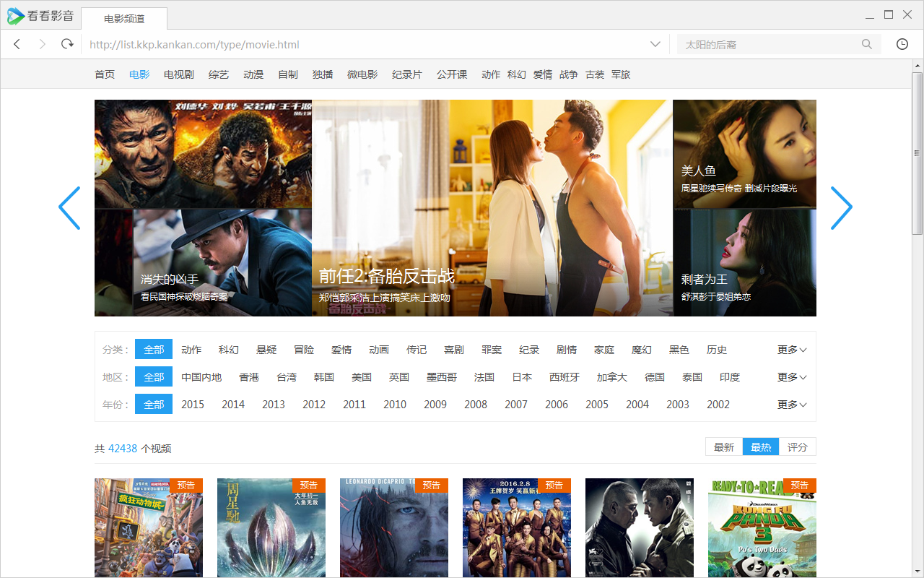Filter category by 悬疑
The height and width of the screenshot is (578, 924).
266,350
